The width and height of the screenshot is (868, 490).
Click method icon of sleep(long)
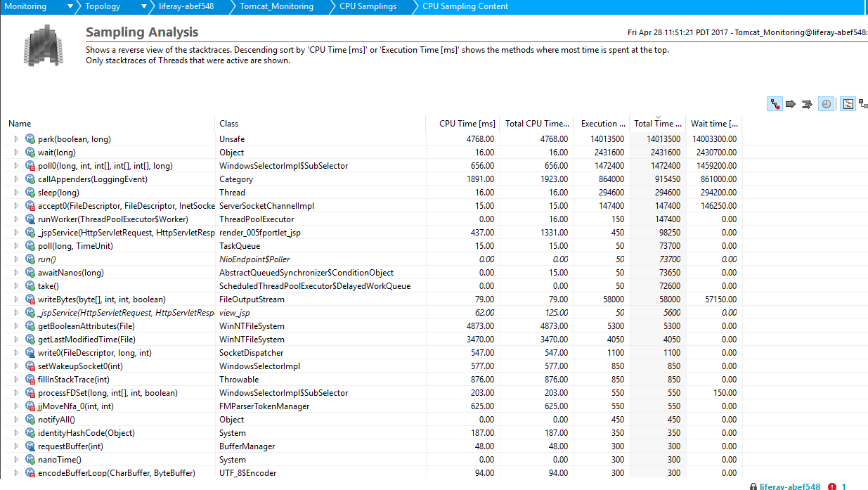30,193
